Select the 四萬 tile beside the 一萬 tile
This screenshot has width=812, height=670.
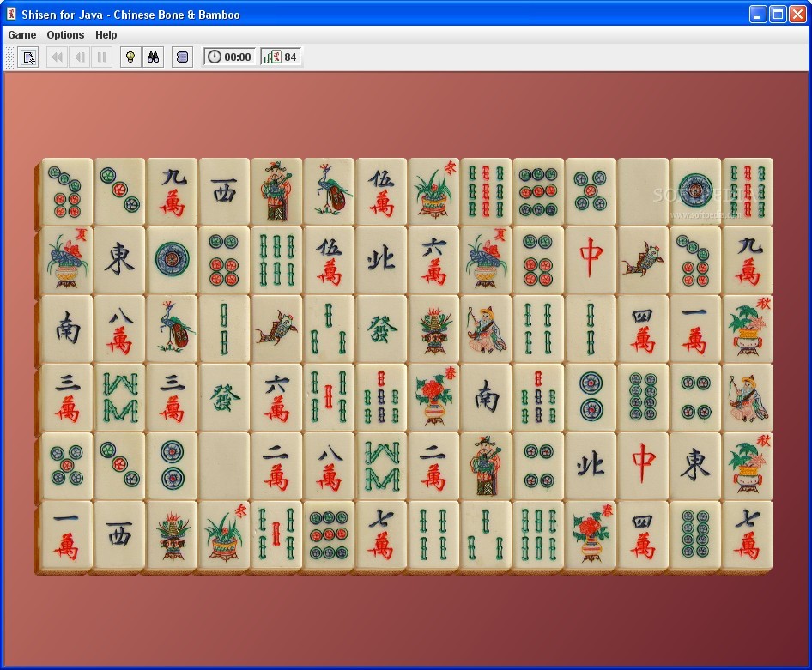pos(643,329)
